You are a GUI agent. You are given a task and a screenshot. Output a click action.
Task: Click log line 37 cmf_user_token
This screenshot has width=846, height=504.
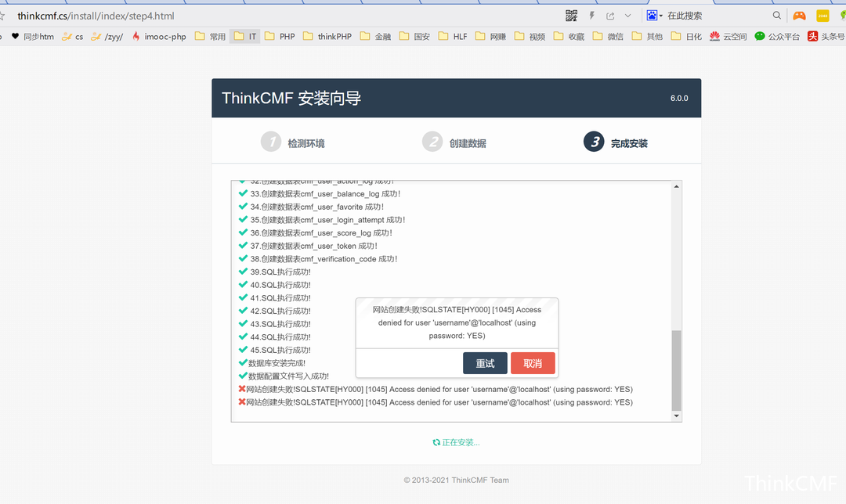[x=314, y=246]
